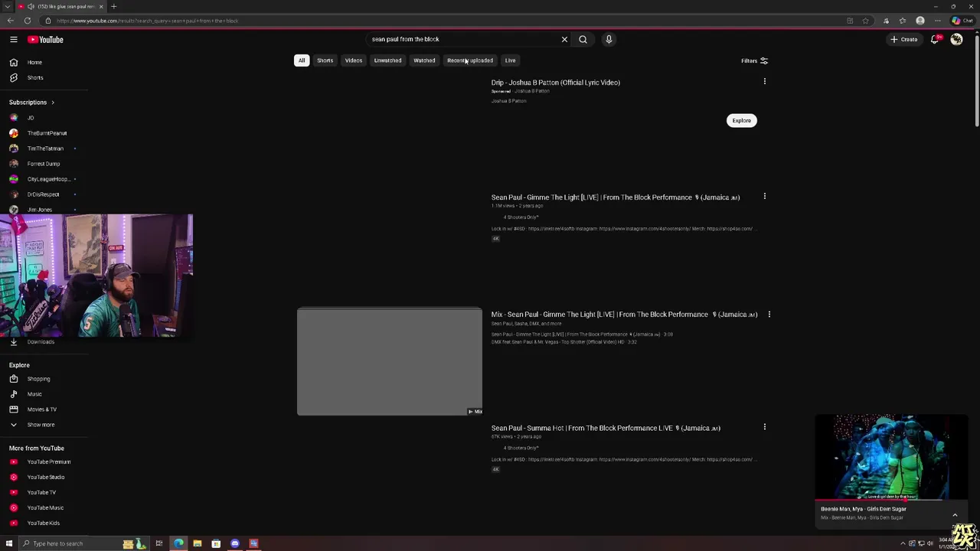Open the search Filters panel
This screenshot has width=980, height=551.
pyautogui.click(x=754, y=60)
